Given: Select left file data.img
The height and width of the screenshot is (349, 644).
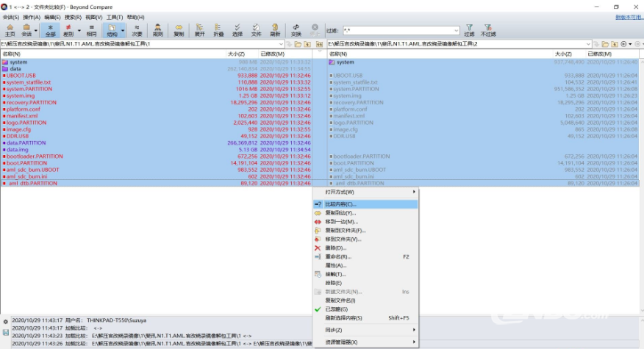Looking at the screenshot, I should [x=17, y=150].
